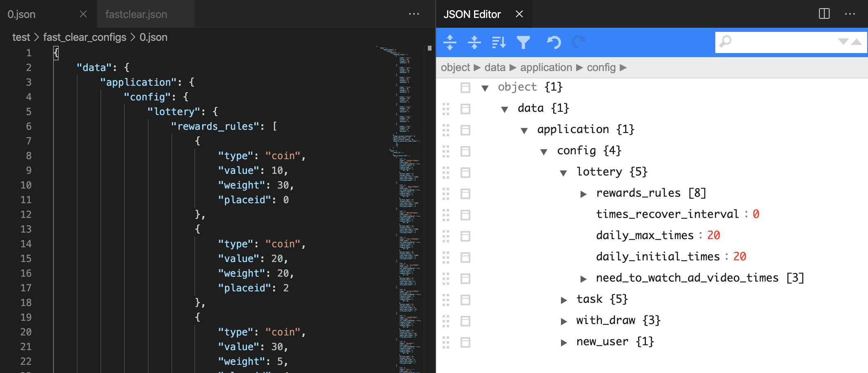Open child menu arrow after 'config' in path
This screenshot has height=373, width=868.
point(623,67)
